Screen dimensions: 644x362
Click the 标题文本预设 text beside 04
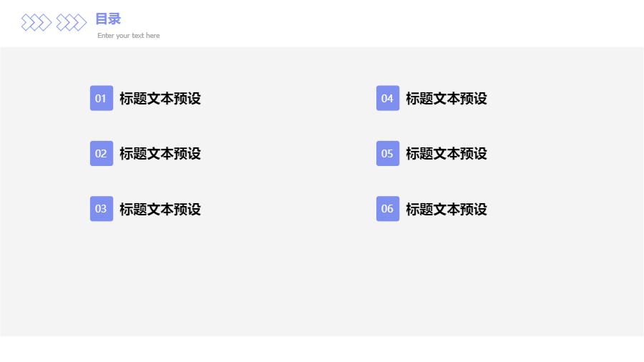click(447, 99)
